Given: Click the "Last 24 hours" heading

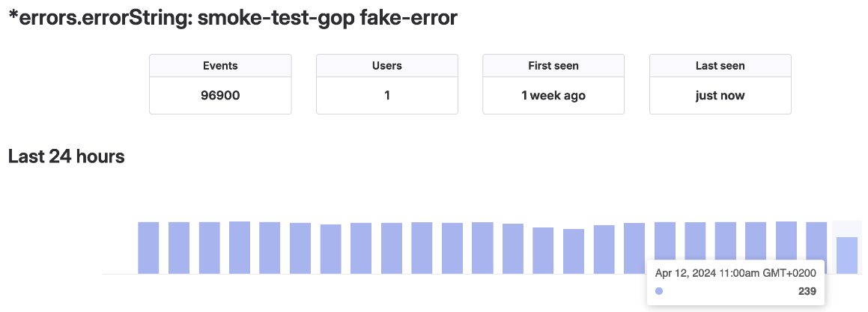Looking at the screenshot, I should point(66,156).
